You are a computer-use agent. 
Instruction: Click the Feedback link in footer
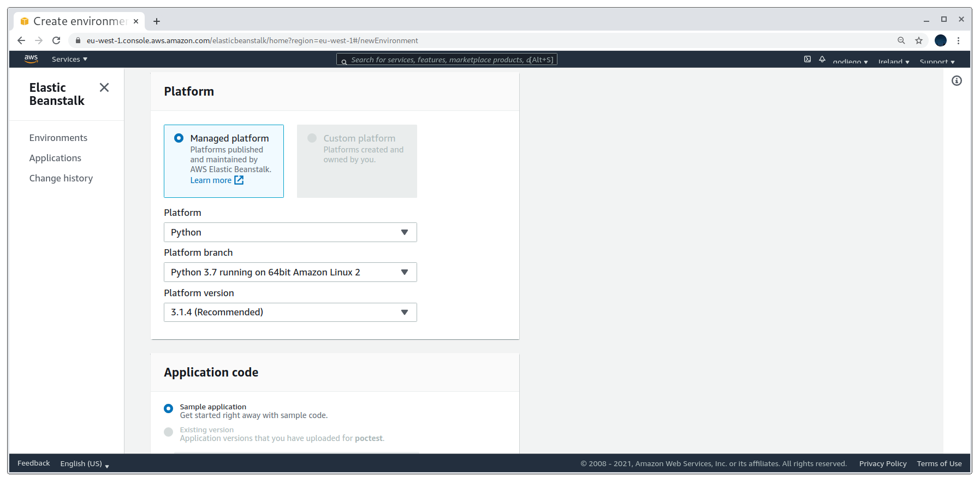pos(33,463)
